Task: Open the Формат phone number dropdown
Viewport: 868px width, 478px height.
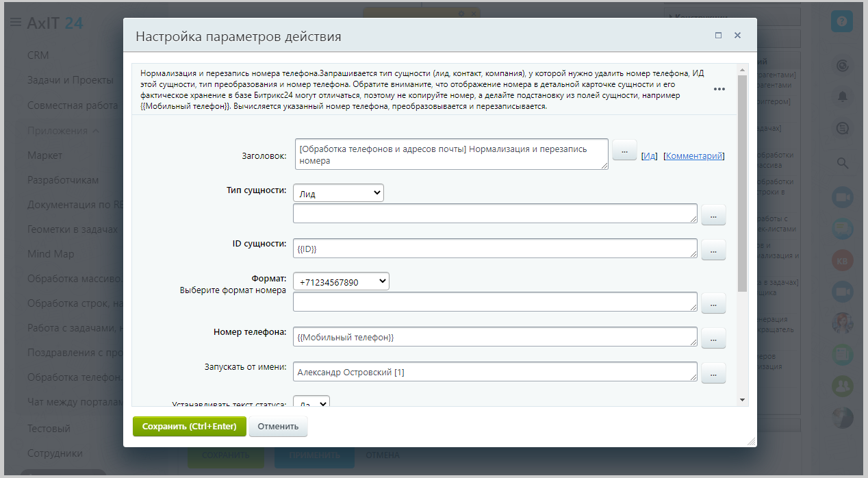Action: [340, 281]
